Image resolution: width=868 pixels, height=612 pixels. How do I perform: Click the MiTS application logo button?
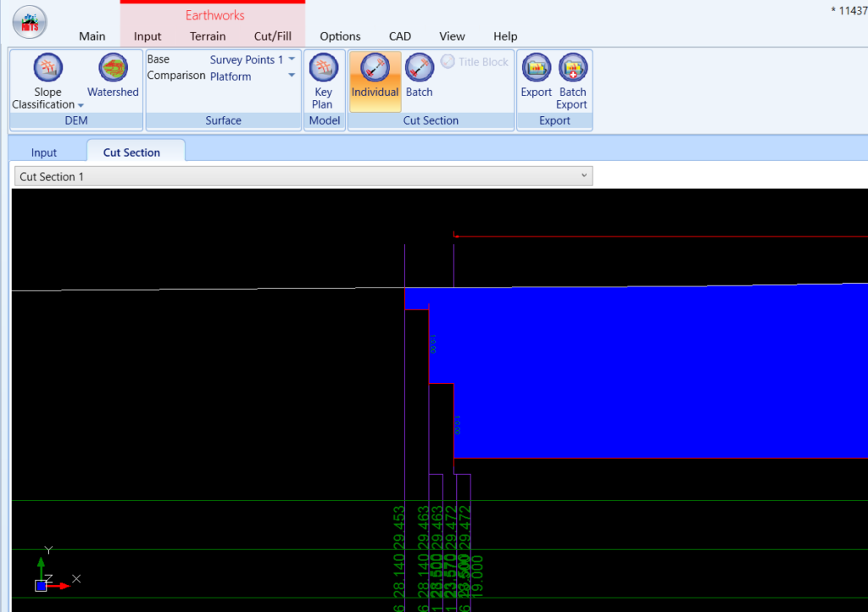(x=30, y=22)
